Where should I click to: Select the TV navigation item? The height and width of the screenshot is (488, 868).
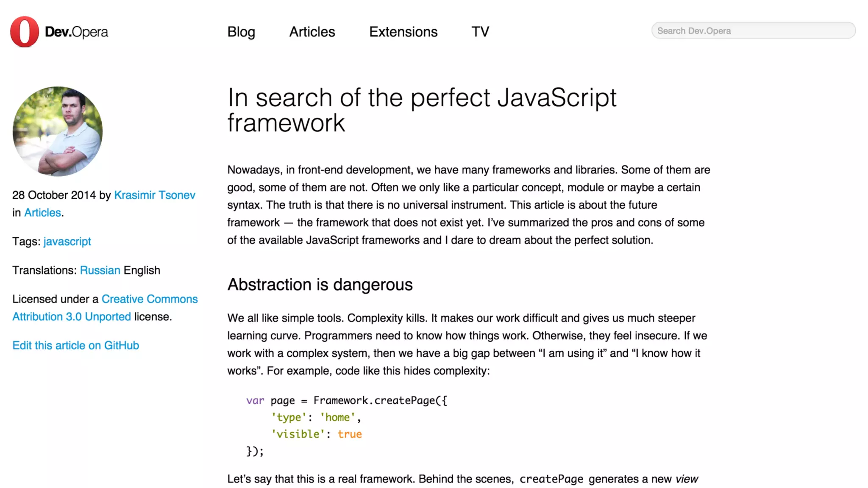point(480,32)
